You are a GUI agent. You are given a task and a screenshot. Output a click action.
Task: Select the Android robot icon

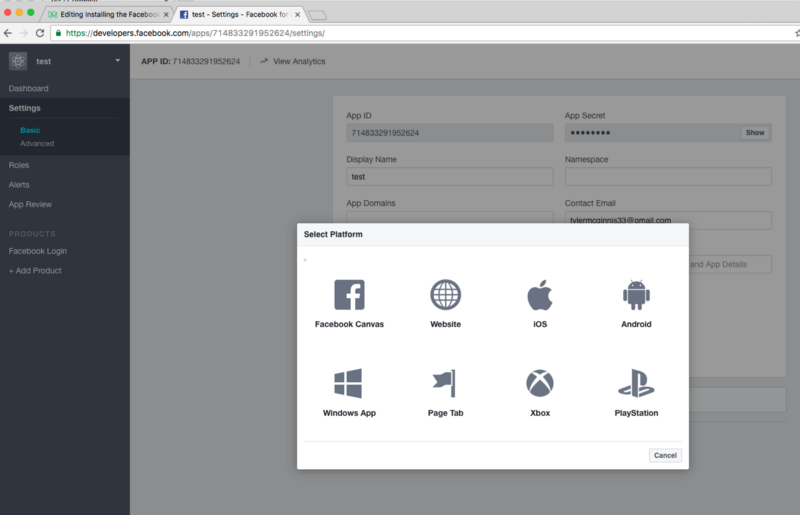636,295
